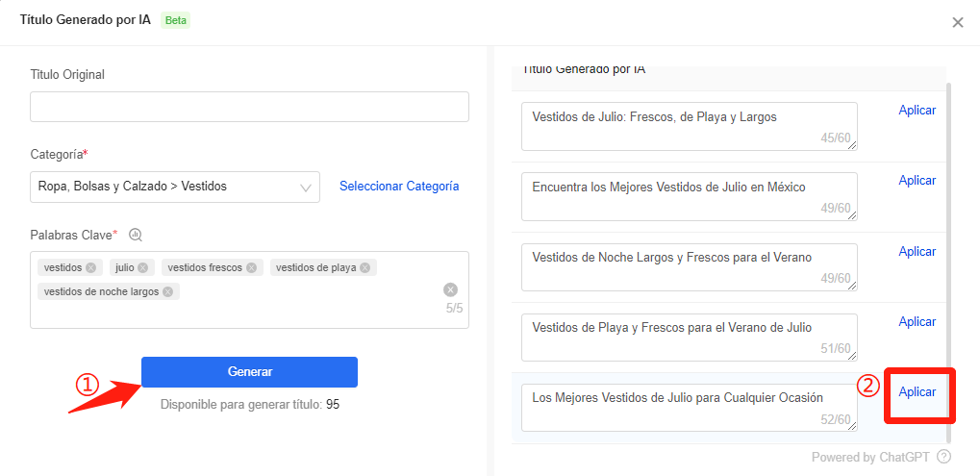Edit the 'Encuentra los Mejores Vestidos' title box

coord(690,197)
